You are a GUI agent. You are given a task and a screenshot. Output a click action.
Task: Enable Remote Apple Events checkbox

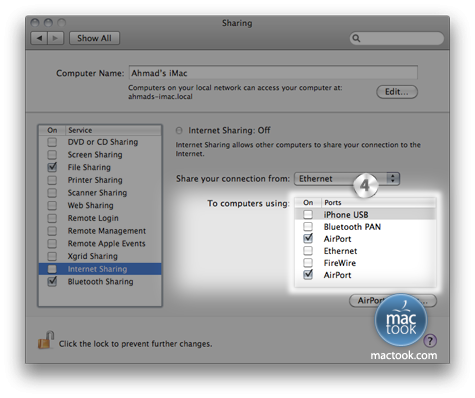pos(52,243)
